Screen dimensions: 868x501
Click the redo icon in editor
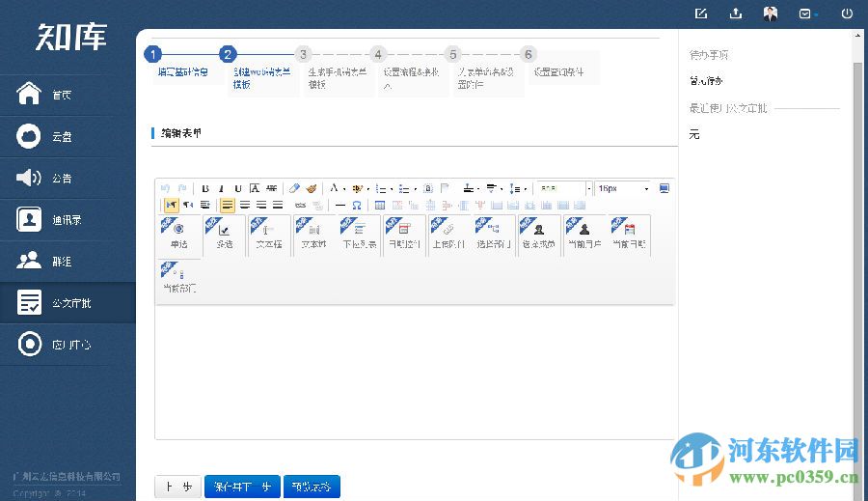click(x=182, y=188)
